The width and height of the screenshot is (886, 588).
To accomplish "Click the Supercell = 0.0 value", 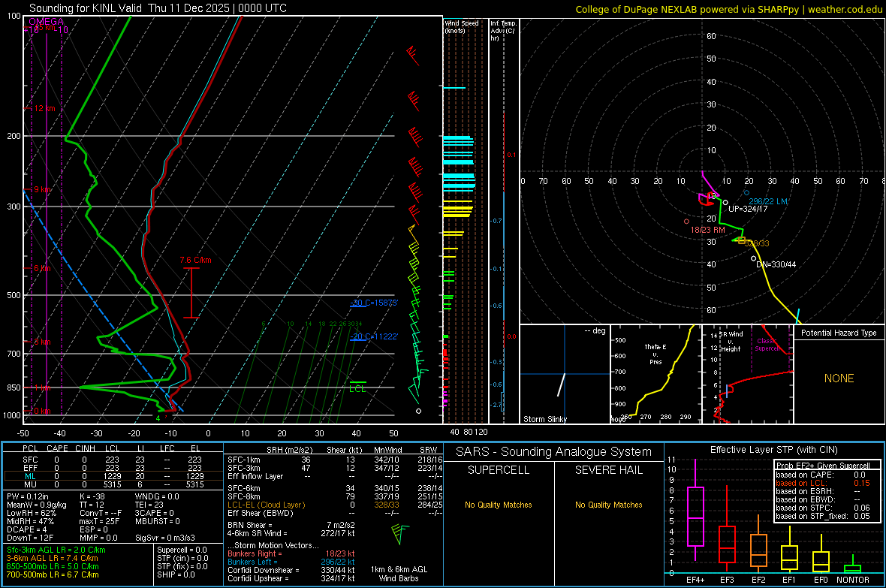I will [x=182, y=550].
